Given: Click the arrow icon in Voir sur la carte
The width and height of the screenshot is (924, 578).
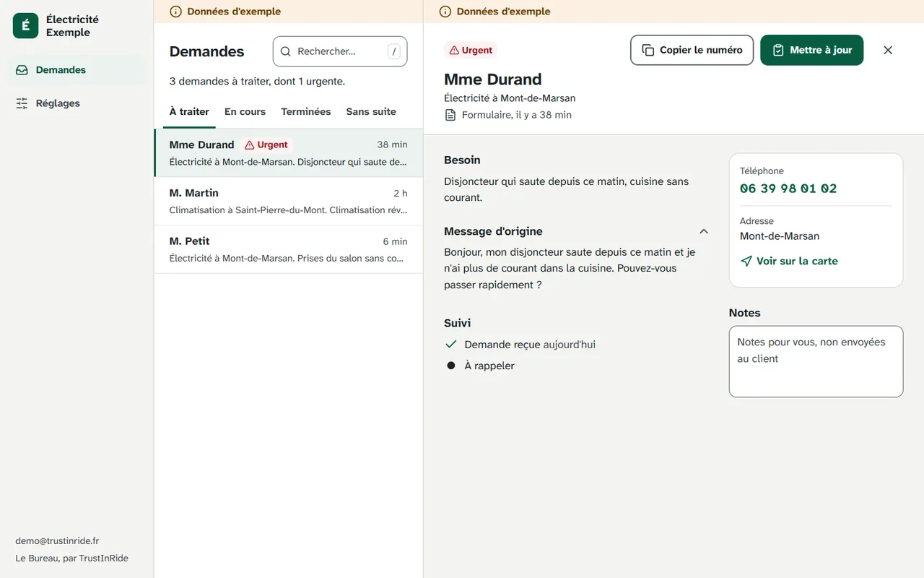Looking at the screenshot, I should [x=746, y=261].
